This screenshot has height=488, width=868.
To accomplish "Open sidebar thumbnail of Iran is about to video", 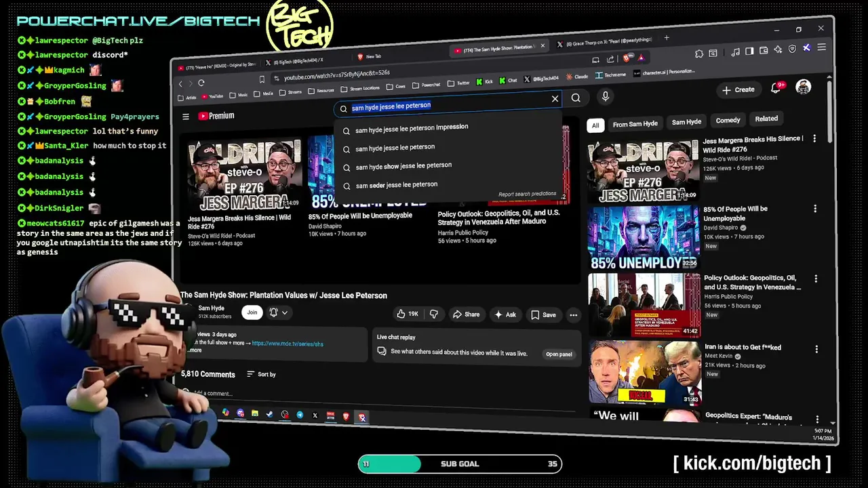I will (644, 372).
